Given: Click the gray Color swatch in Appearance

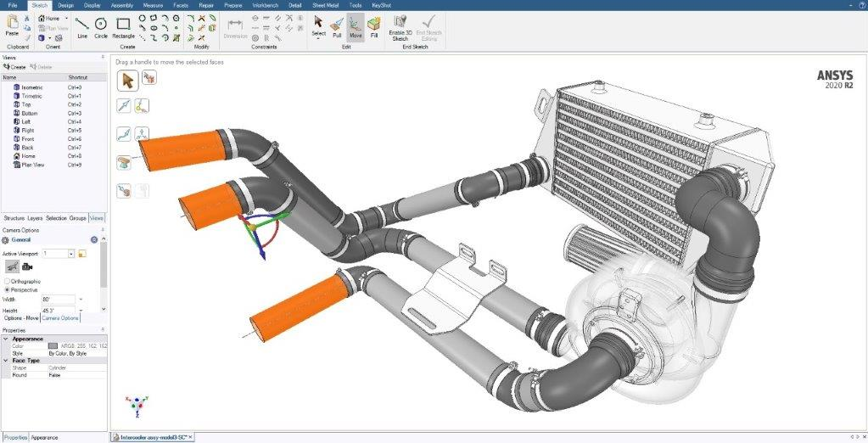Looking at the screenshot, I should pos(53,346).
